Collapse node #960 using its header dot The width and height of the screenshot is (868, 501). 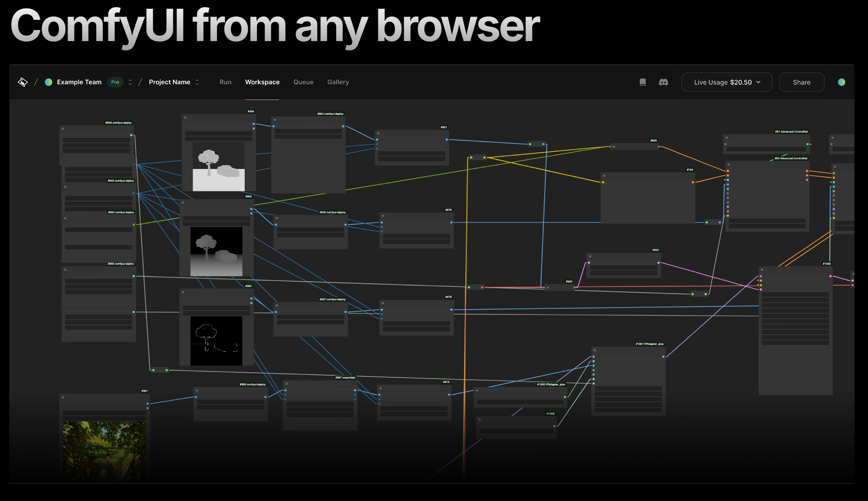[183, 292]
